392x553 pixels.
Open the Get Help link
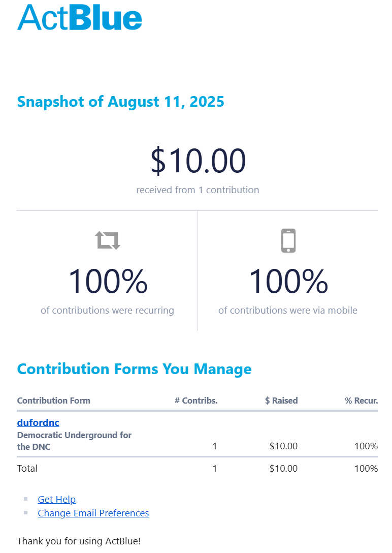coord(57,499)
